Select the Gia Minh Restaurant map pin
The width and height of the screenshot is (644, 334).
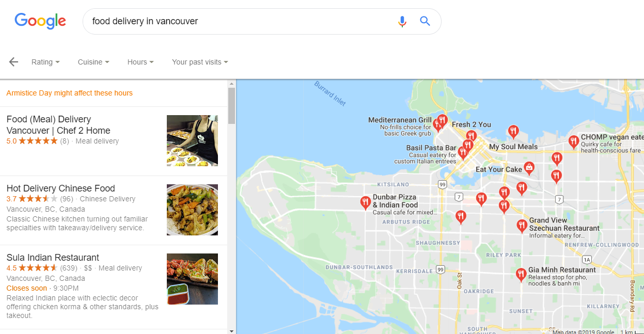click(521, 274)
